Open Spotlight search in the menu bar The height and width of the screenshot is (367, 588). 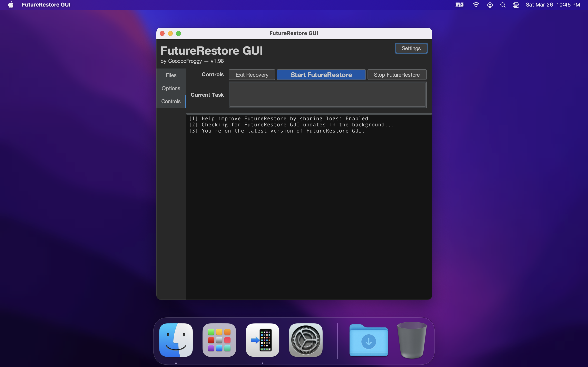pyautogui.click(x=503, y=5)
